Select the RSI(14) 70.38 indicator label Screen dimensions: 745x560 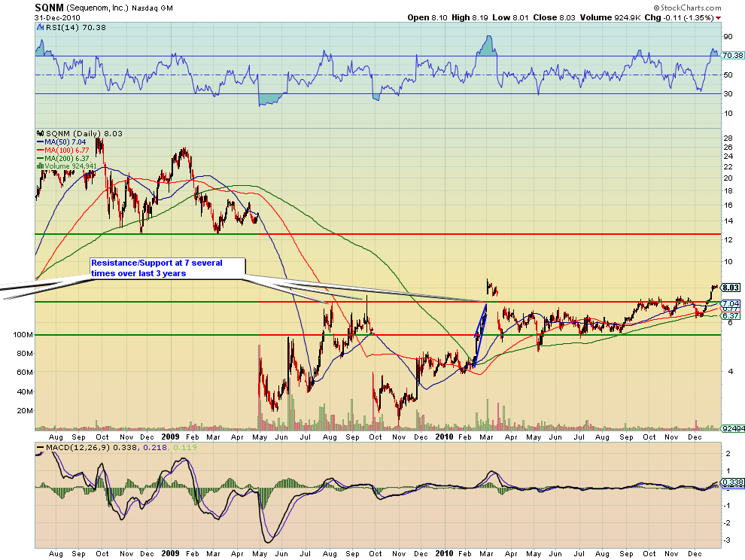[75, 28]
